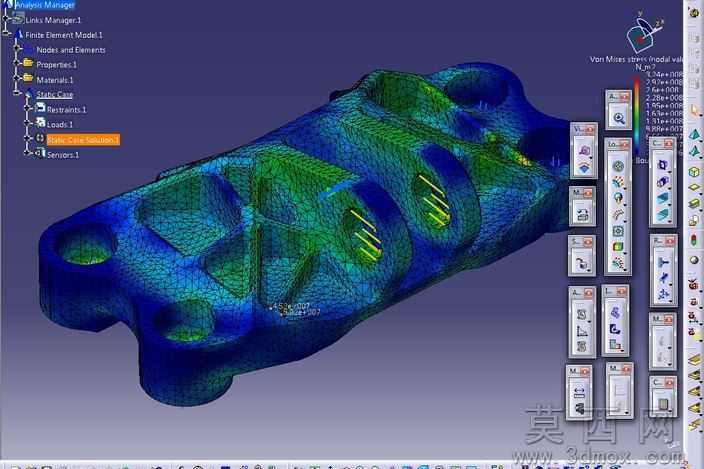Select Nodes and Elements in the tree

[x=71, y=50]
